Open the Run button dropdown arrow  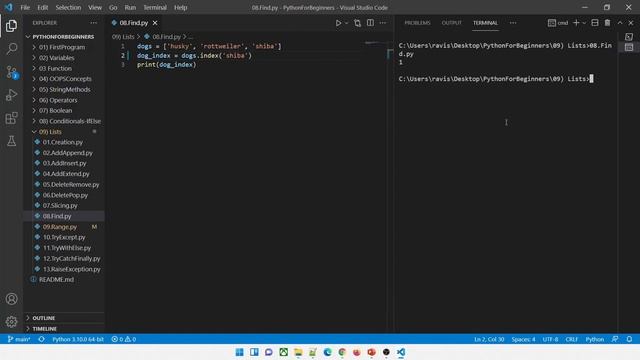point(347,23)
